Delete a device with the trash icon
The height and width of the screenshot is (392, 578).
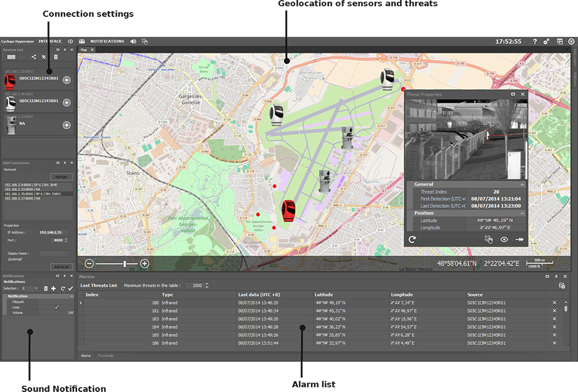pyautogui.click(x=55, y=57)
